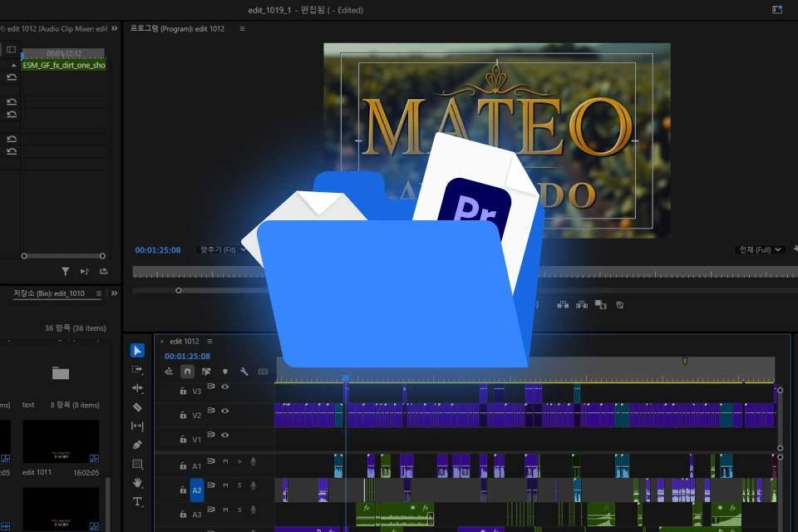Toggle lock on V2 track
The width and height of the screenshot is (798, 532).
click(x=183, y=415)
